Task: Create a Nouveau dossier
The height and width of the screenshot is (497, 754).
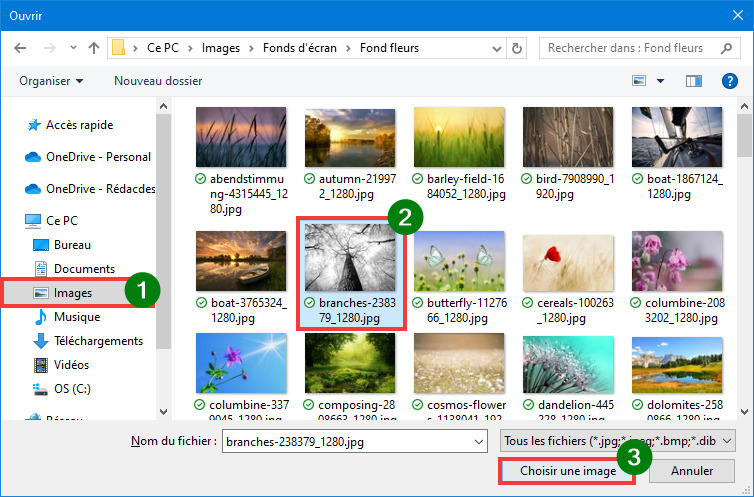Action: tap(158, 81)
